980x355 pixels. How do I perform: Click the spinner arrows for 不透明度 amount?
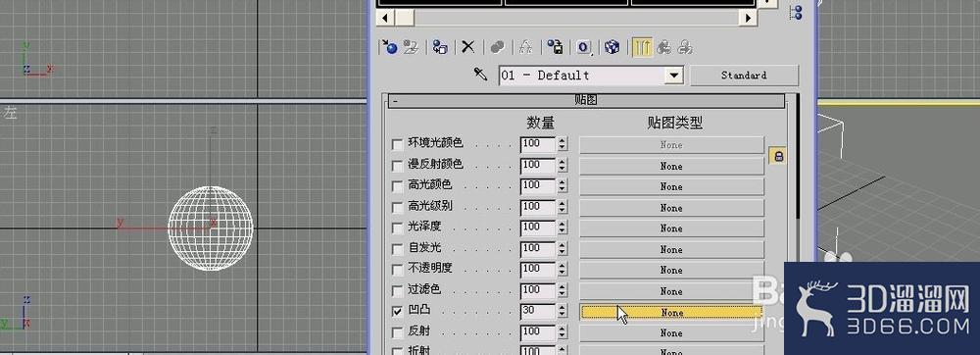tap(563, 270)
